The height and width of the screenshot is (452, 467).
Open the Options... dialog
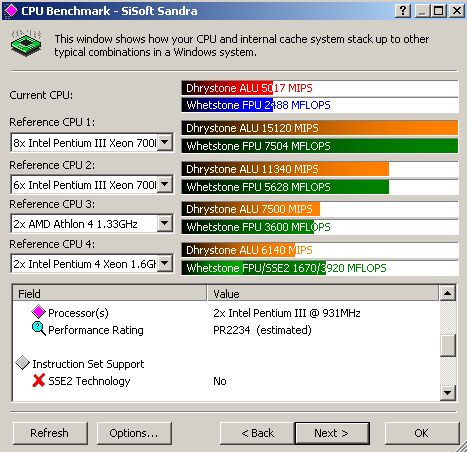pyautogui.click(x=134, y=433)
